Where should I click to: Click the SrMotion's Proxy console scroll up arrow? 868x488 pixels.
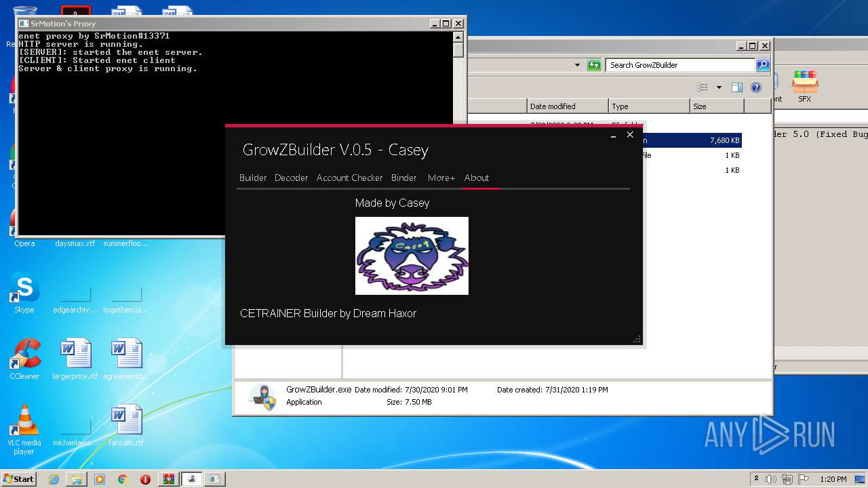458,37
